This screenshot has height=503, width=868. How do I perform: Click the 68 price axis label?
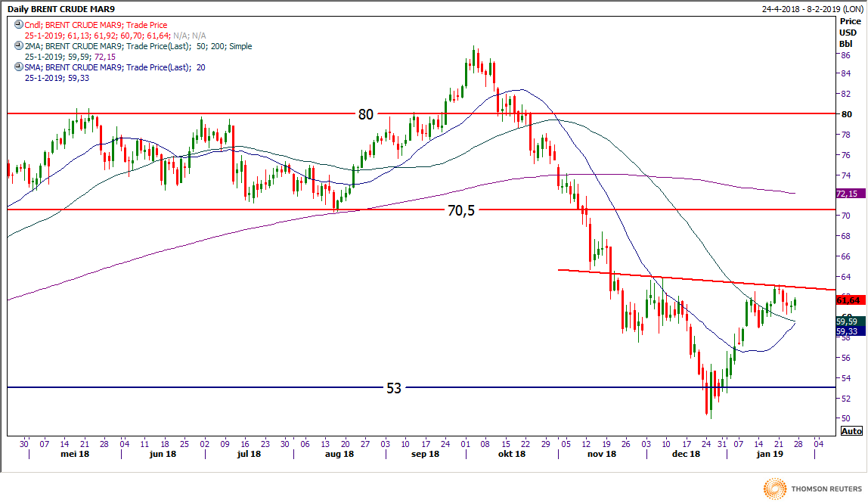[x=846, y=236]
